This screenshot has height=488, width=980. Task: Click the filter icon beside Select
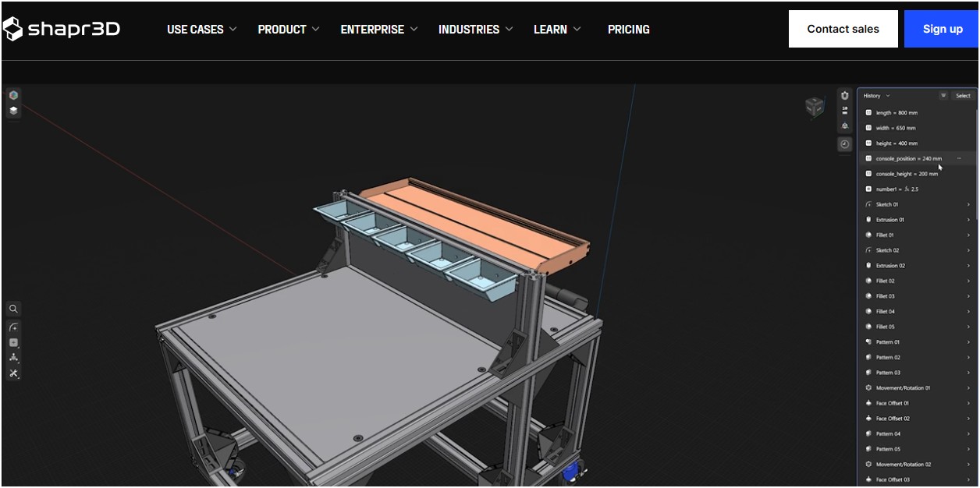point(943,96)
